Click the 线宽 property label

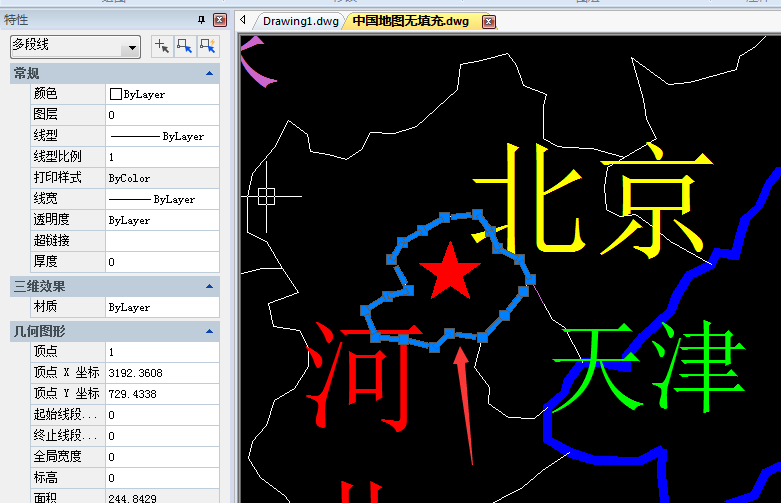pos(45,199)
